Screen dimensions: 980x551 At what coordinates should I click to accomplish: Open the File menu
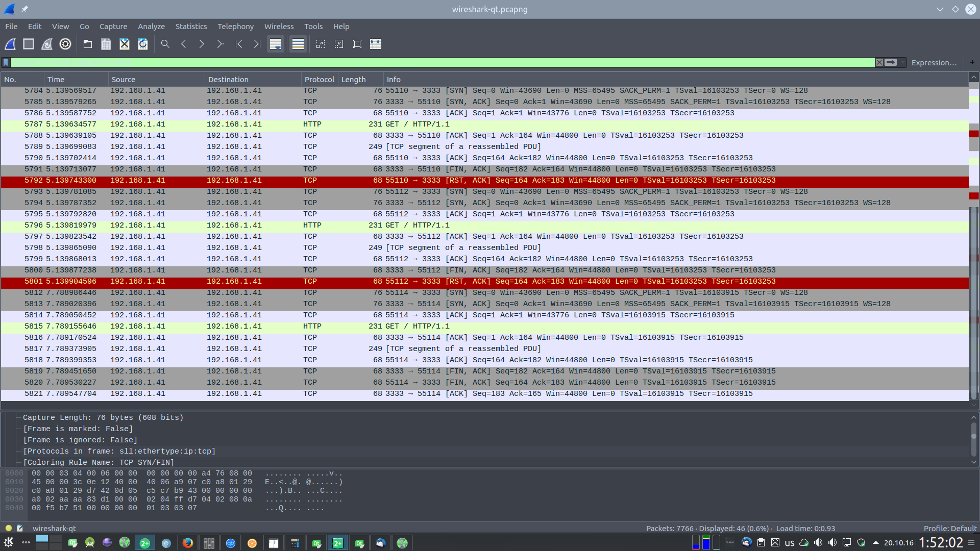click(11, 27)
